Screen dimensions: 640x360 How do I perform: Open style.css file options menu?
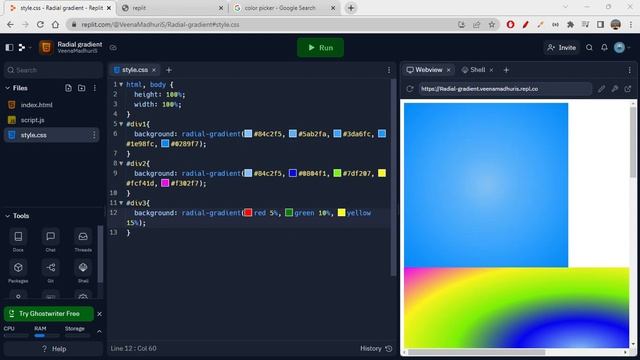pos(94,135)
